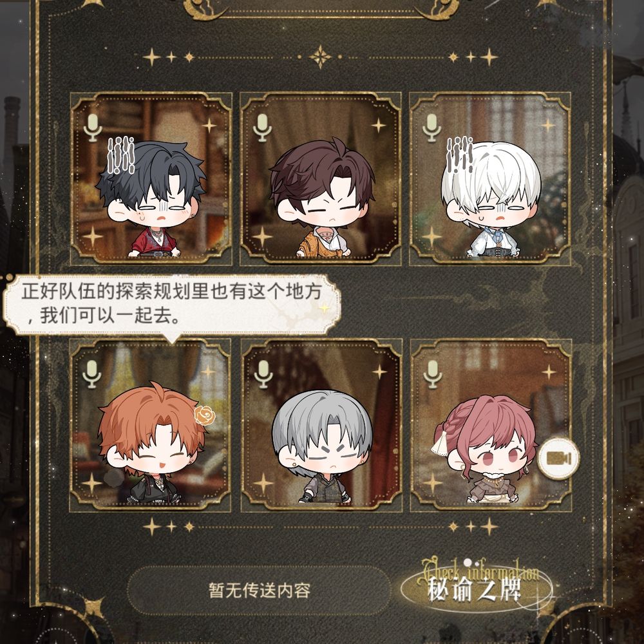Viewport: 644px width, 644px height.
Task: Mute the orange-haired character's microphone
Action: (91, 374)
